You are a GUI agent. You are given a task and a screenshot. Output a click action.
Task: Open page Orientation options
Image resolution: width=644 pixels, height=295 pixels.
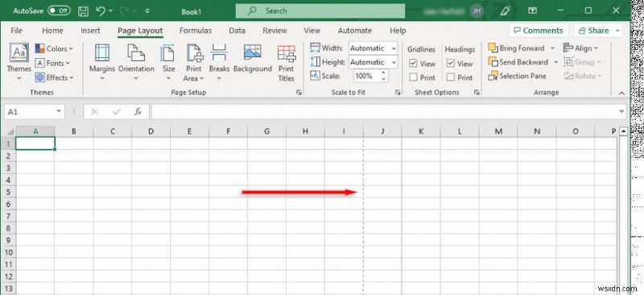point(136,62)
